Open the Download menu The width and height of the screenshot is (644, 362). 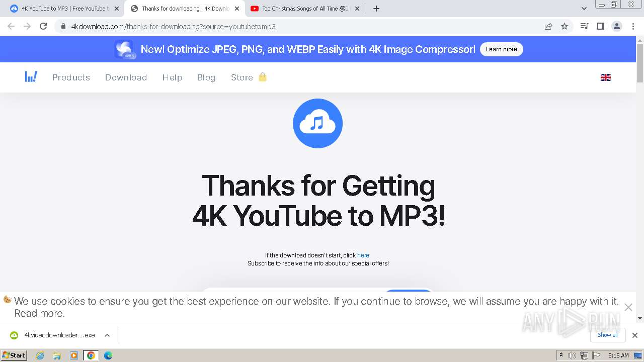(126, 77)
